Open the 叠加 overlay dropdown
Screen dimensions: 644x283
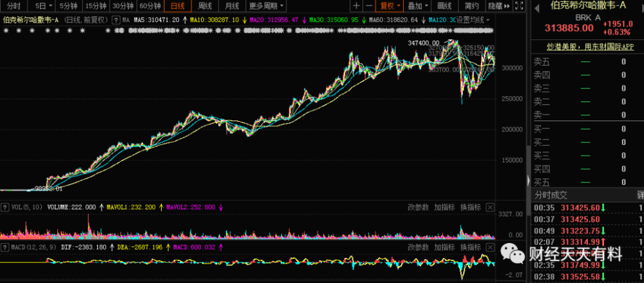pos(417,6)
